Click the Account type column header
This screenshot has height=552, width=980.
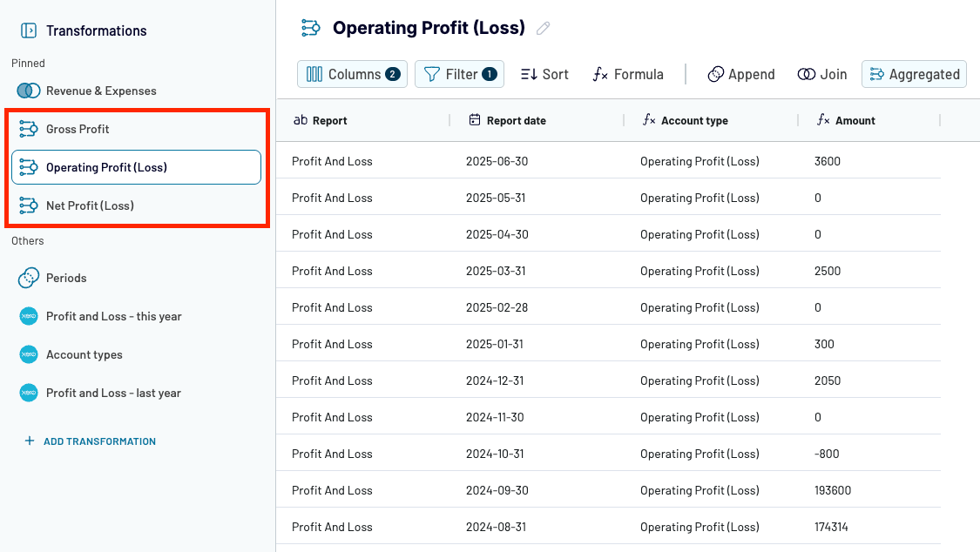click(693, 120)
